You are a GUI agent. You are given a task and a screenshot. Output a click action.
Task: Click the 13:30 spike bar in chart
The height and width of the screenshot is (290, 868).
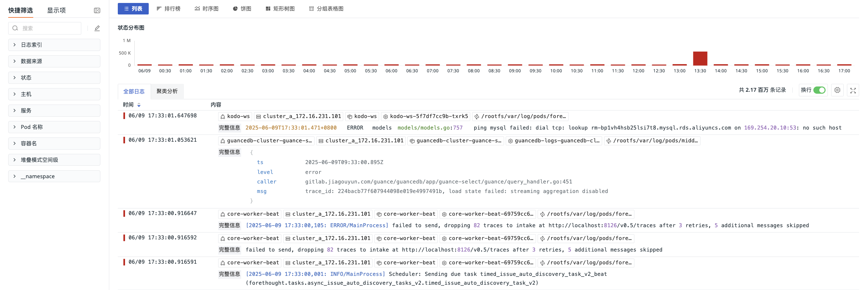pos(700,59)
